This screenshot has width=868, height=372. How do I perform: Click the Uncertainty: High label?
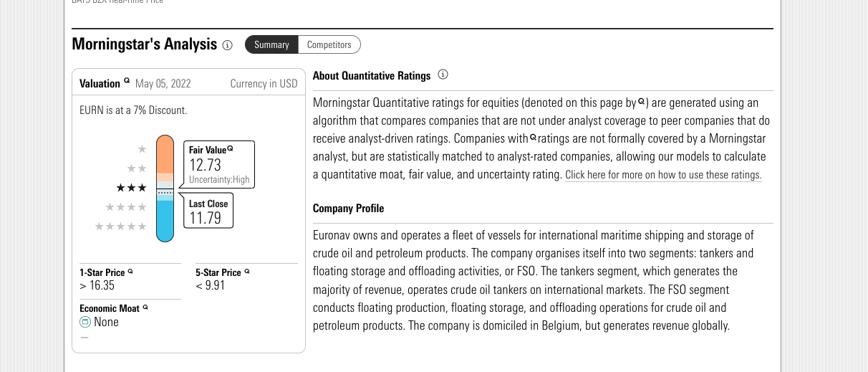(x=219, y=180)
